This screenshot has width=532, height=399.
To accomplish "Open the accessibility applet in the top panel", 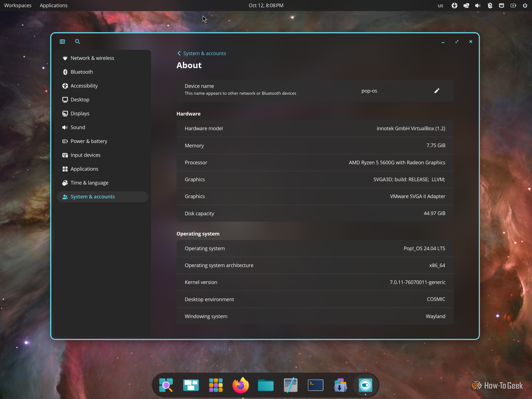I will click(x=454, y=6).
